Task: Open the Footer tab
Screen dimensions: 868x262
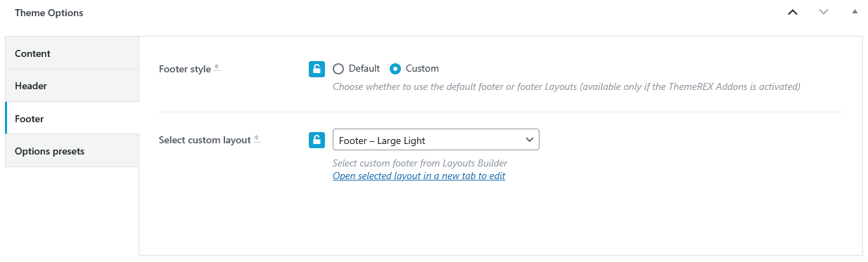Action: pyautogui.click(x=72, y=119)
